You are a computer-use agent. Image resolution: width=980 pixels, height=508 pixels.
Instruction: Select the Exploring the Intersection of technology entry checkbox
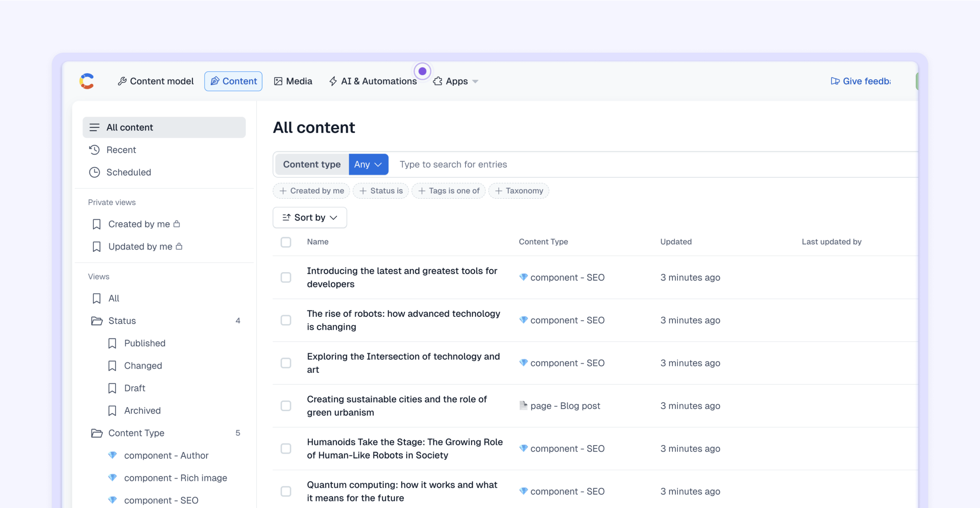286,363
